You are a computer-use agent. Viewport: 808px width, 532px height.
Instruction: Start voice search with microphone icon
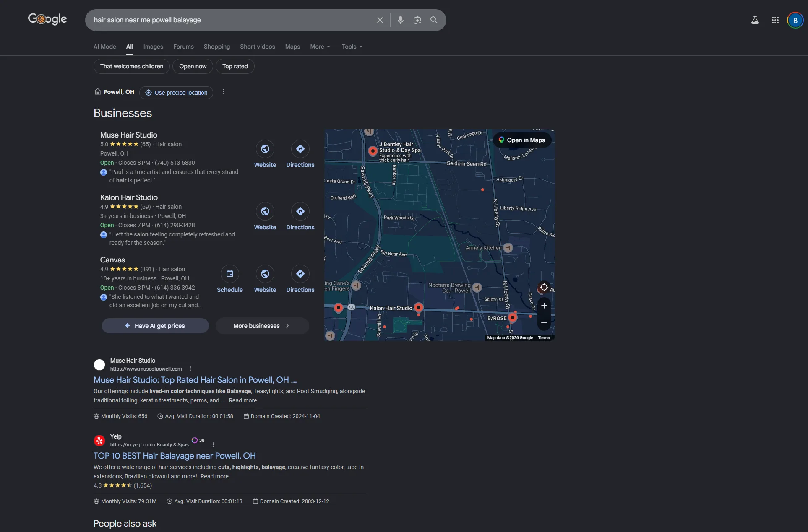click(401, 20)
